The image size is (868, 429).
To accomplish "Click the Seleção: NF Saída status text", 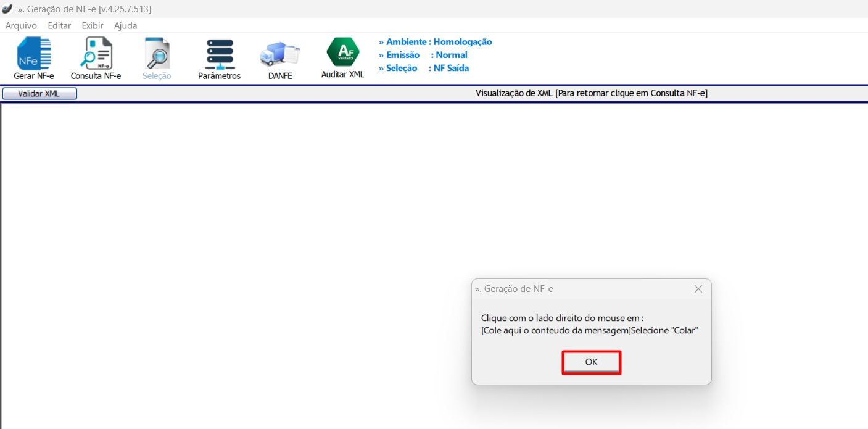I will point(423,68).
